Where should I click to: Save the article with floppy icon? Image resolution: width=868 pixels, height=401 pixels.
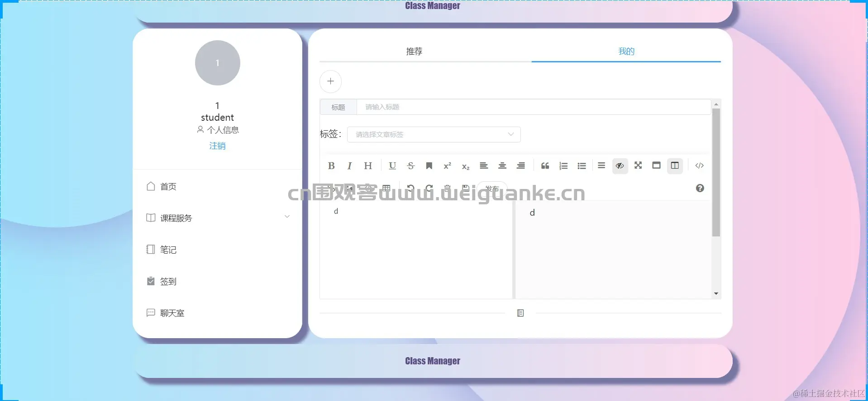tap(465, 188)
